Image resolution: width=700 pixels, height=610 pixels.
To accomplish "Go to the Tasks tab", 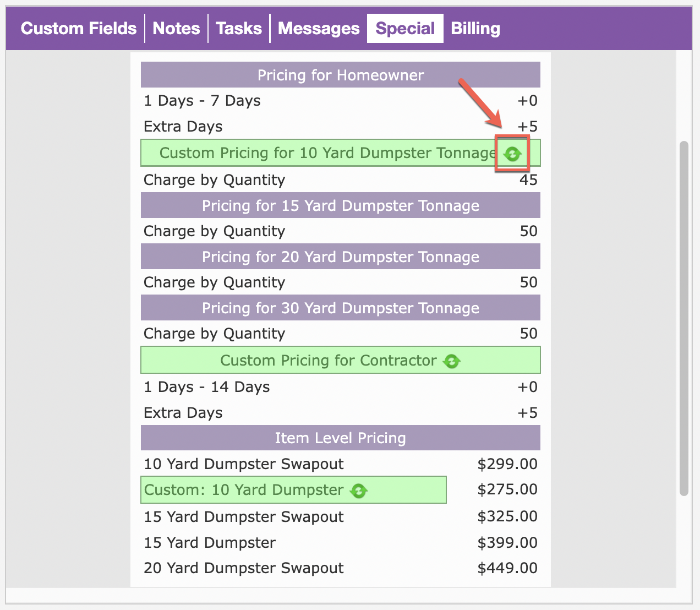I will 239,29.
